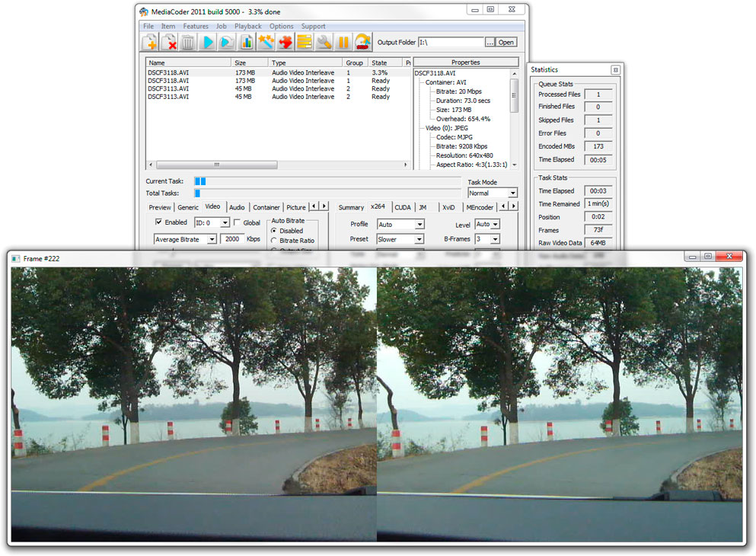
Task: Click the Open output folder button
Action: 506,43
